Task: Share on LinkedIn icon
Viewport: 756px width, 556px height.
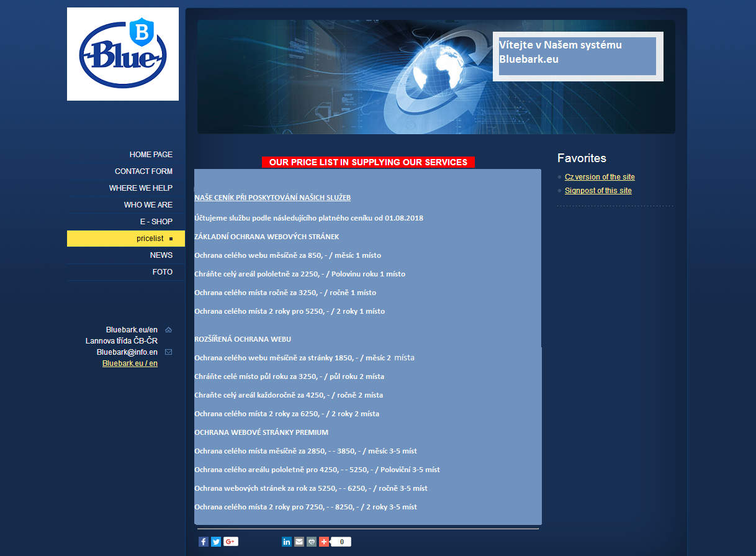Action: [x=287, y=542]
